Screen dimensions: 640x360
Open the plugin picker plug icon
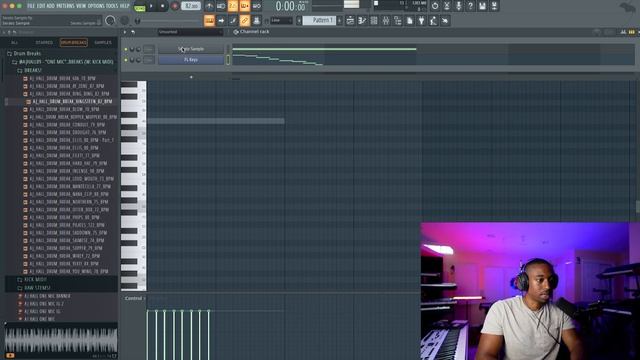(x=421, y=20)
